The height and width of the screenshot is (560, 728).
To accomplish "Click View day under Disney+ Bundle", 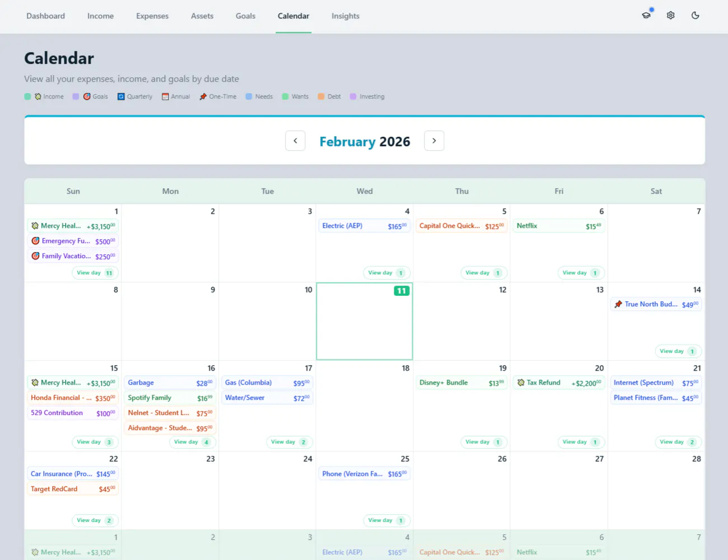I will [484, 442].
